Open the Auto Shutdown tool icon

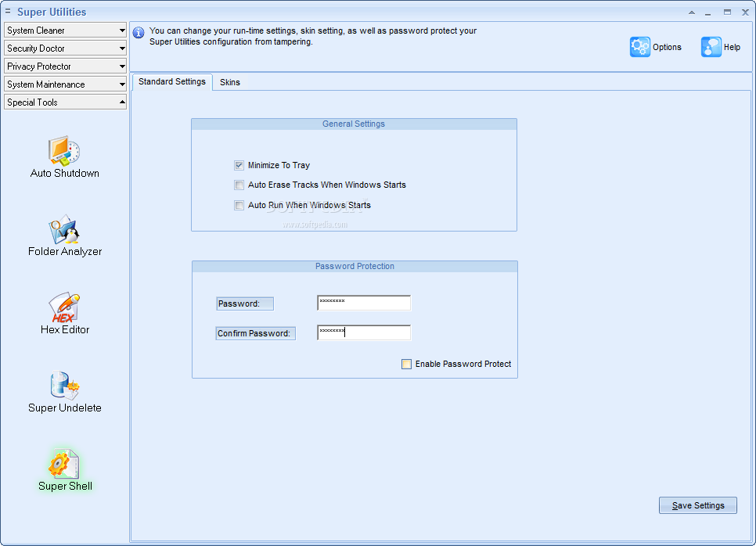click(64, 151)
